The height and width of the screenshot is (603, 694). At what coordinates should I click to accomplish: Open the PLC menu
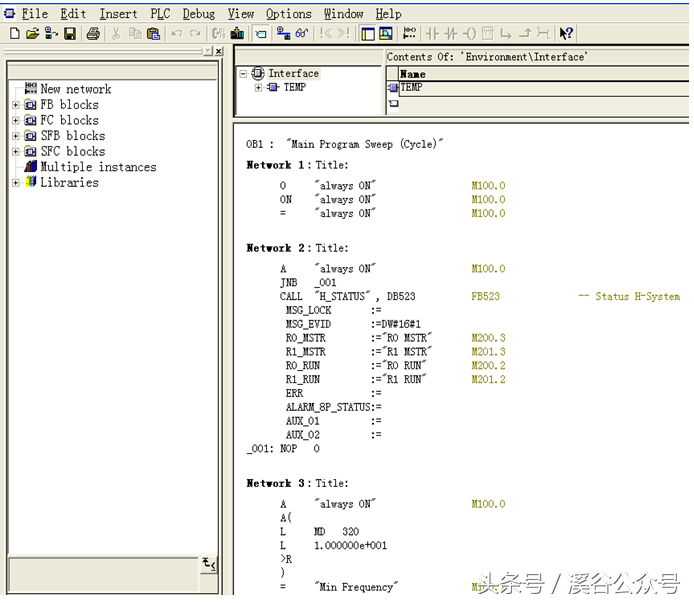160,14
